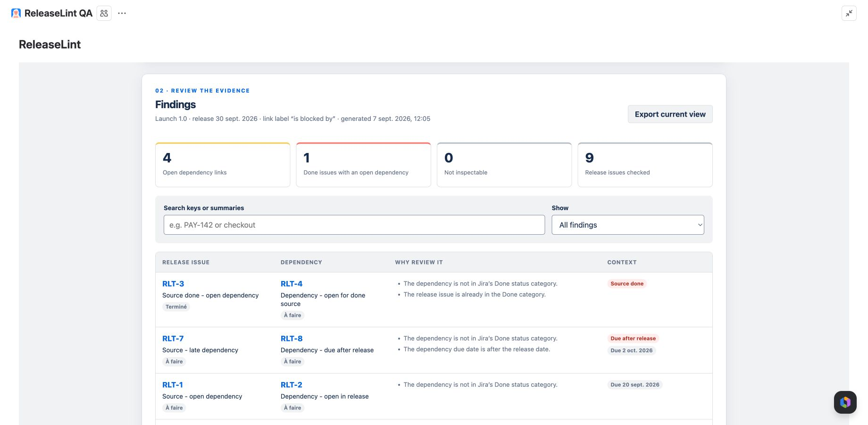The width and height of the screenshot is (868, 425).
Task: Click the Source - late dependency summary
Action: [x=200, y=350]
